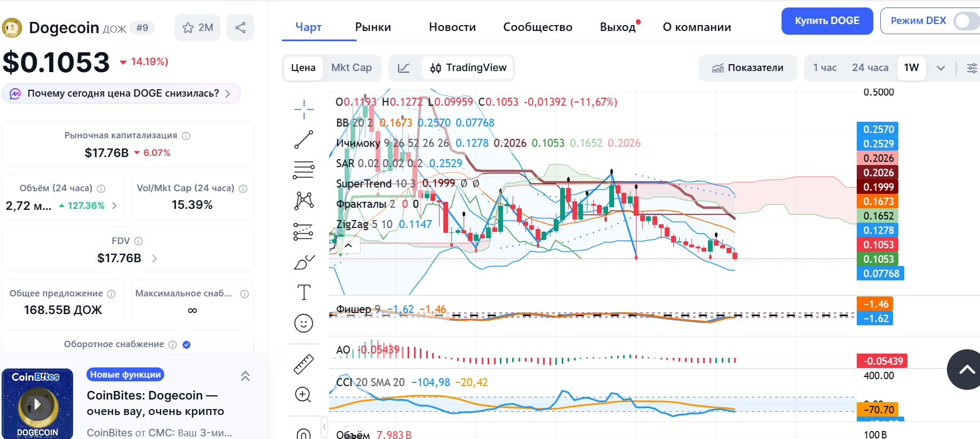The image size is (980, 439).
Task: Click the Фракталы indicator legend
Action: [377, 204]
